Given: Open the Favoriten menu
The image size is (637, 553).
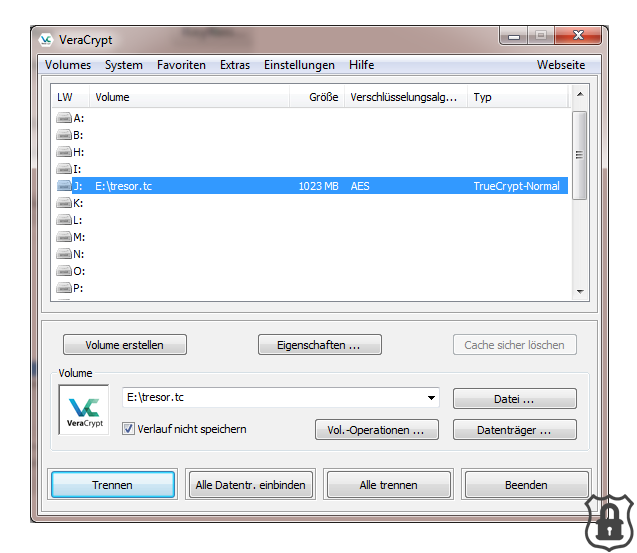Looking at the screenshot, I should click(181, 65).
